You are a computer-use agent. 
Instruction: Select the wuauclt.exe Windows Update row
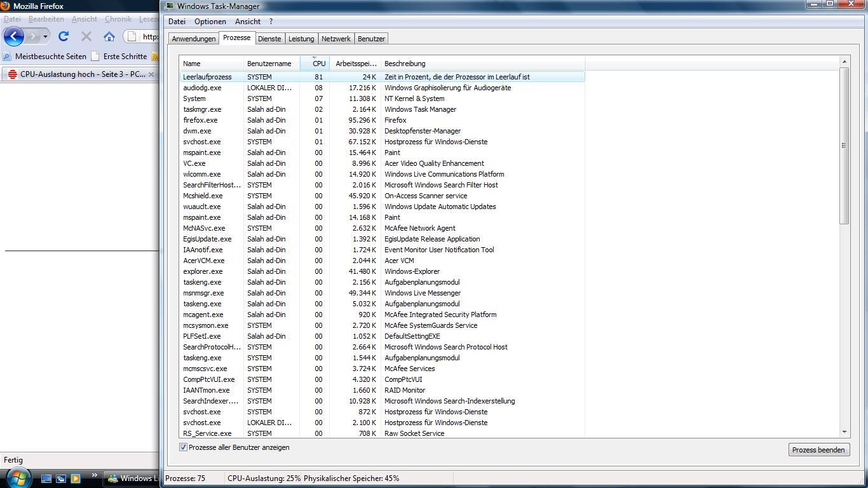pos(382,207)
